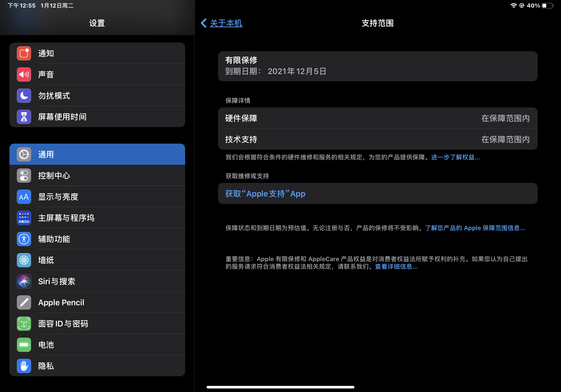
Task: Open Notifications settings via the red bell icon
Action: [x=24, y=53]
